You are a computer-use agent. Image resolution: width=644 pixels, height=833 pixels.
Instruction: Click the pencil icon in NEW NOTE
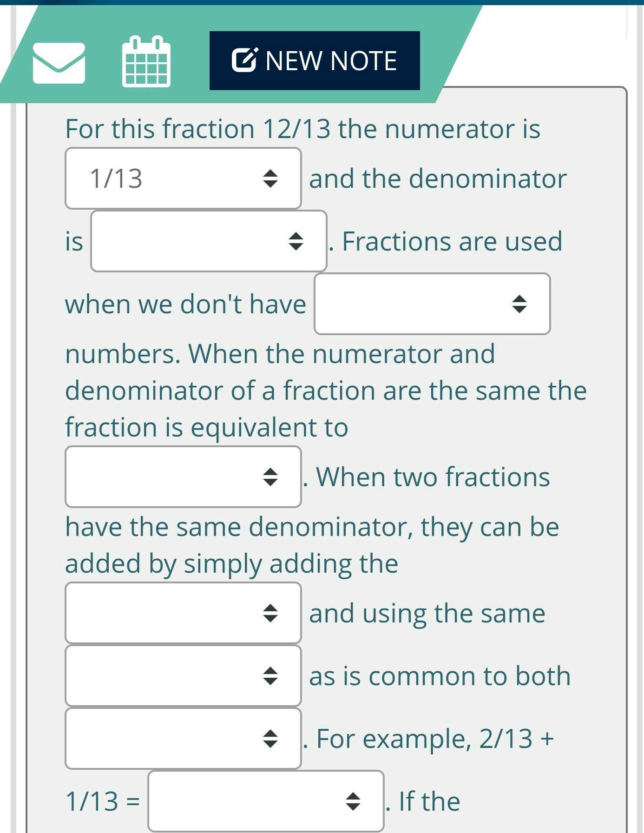point(244,60)
